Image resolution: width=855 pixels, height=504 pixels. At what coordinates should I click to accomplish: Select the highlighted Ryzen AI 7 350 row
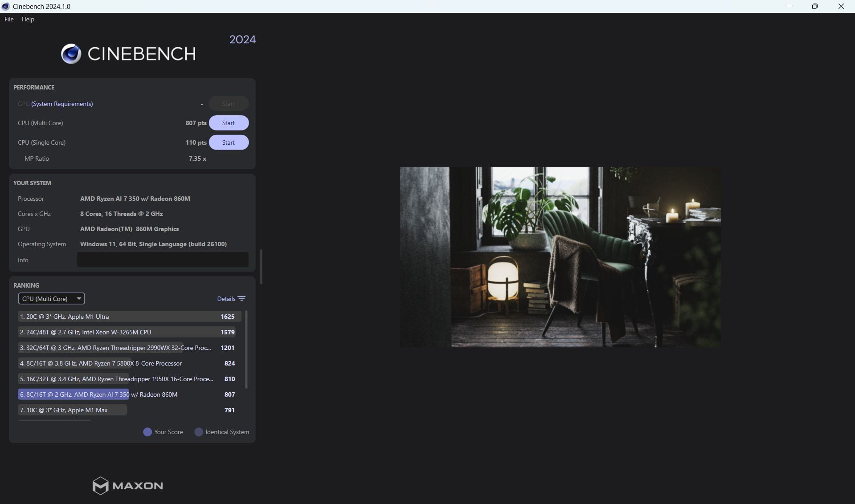pos(130,394)
